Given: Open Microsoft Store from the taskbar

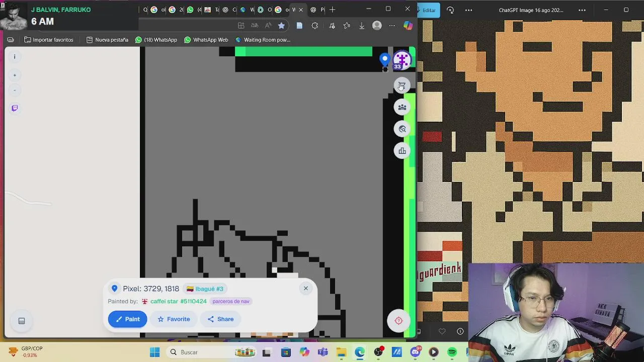Looking at the screenshot, I should pyautogui.click(x=285, y=352).
